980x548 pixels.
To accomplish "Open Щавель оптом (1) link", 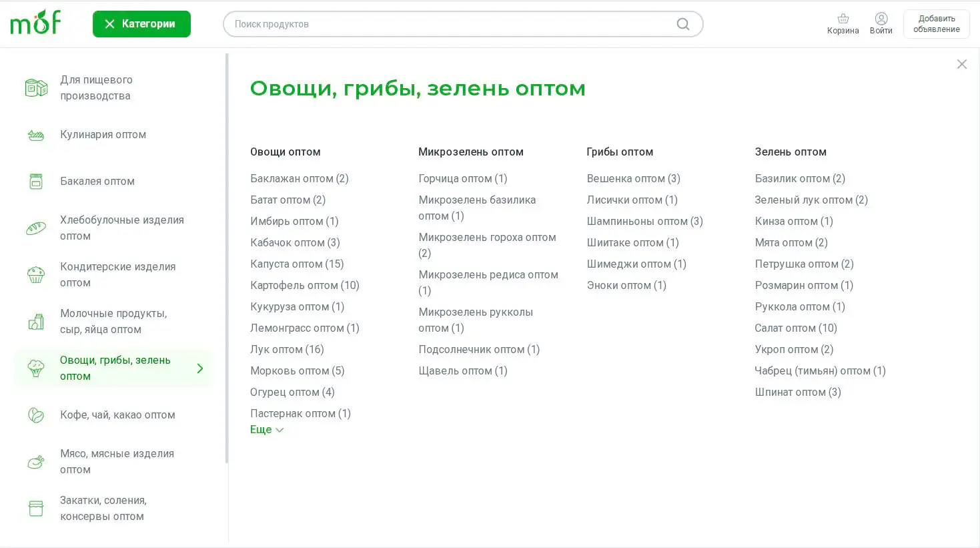I will pyautogui.click(x=463, y=370).
